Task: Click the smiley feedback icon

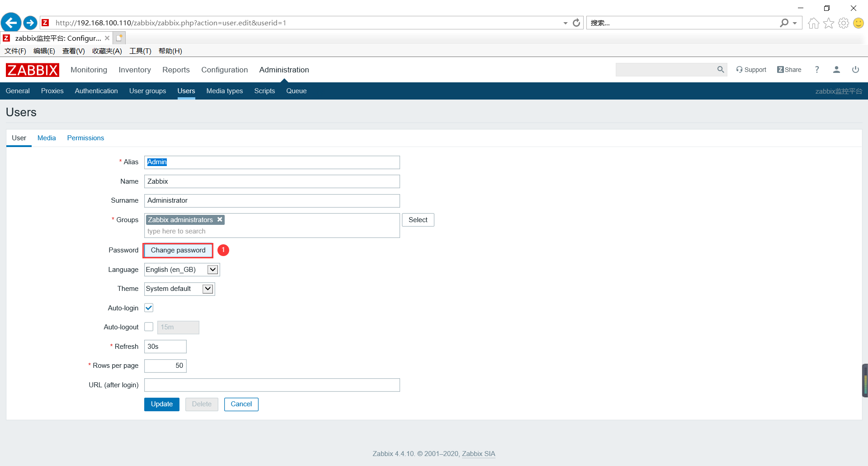Action: click(x=859, y=23)
